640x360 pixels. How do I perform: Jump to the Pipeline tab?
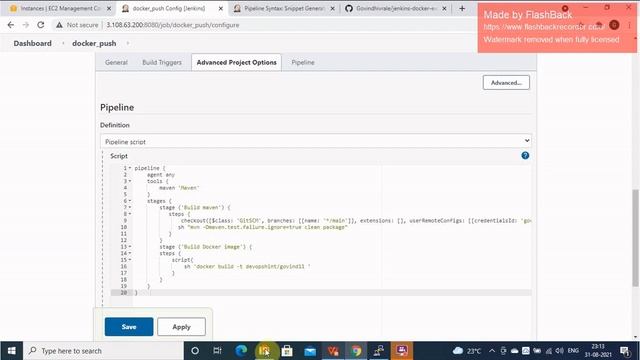click(303, 62)
